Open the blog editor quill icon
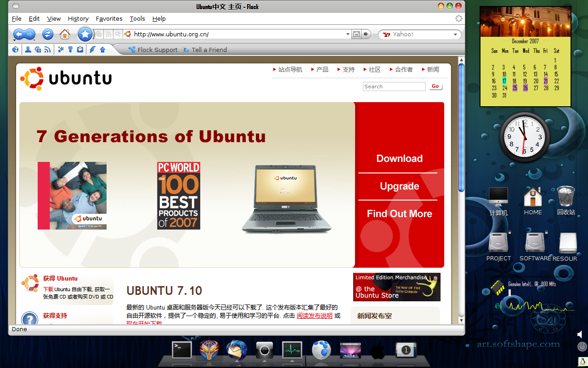The width and height of the screenshot is (588, 368). pos(93,50)
